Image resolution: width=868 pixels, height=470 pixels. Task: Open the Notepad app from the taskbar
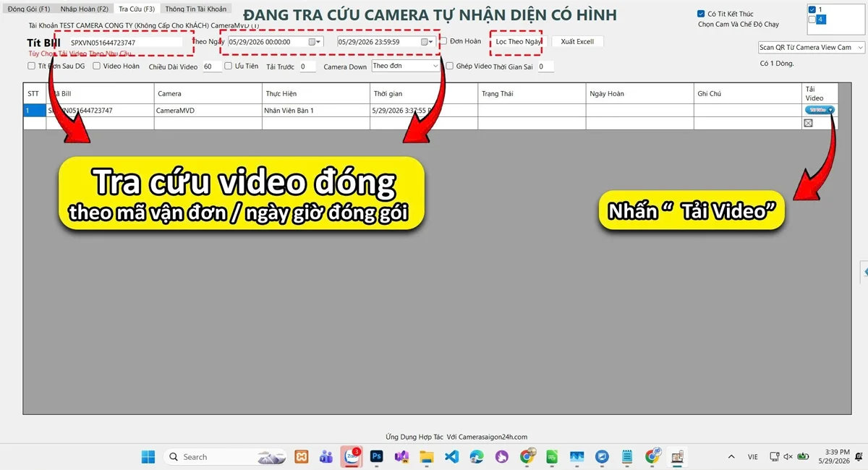point(626,457)
